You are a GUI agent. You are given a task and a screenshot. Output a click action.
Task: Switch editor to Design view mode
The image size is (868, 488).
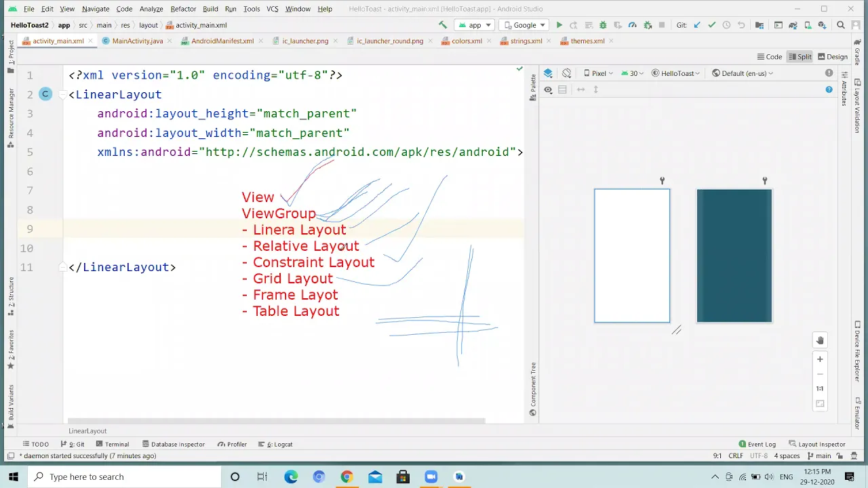(x=833, y=57)
